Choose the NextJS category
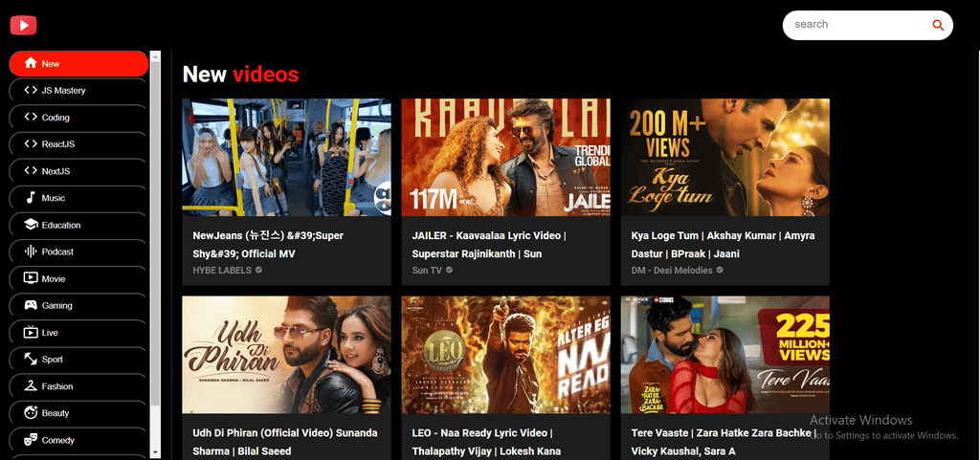Screen dimensions: 980x460 pyautogui.click(x=78, y=171)
